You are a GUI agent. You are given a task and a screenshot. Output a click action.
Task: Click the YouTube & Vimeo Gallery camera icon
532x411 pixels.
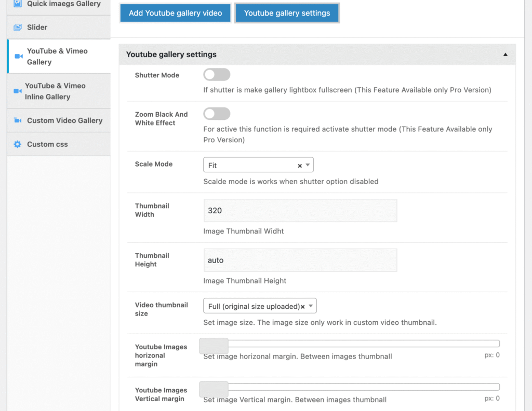coord(19,57)
